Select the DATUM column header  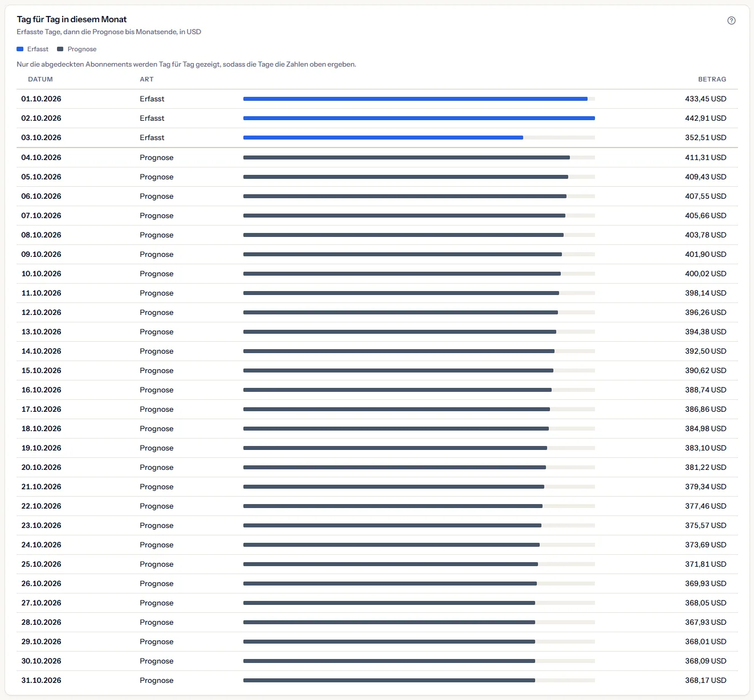click(40, 79)
